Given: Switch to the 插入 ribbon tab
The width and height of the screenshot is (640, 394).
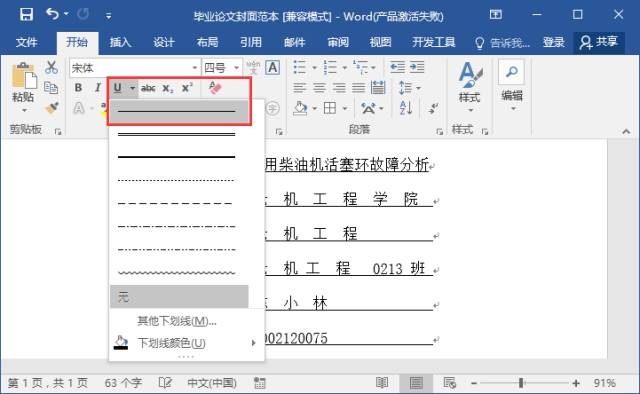Looking at the screenshot, I should [120, 42].
